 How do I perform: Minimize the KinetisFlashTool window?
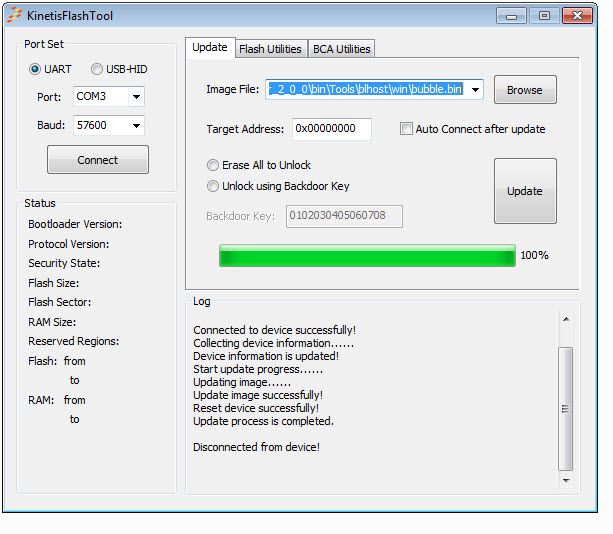(511, 16)
